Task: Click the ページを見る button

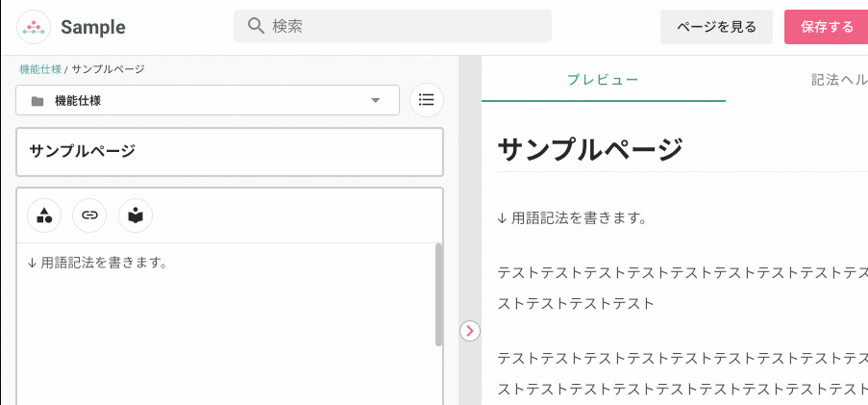Action: (x=716, y=27)
